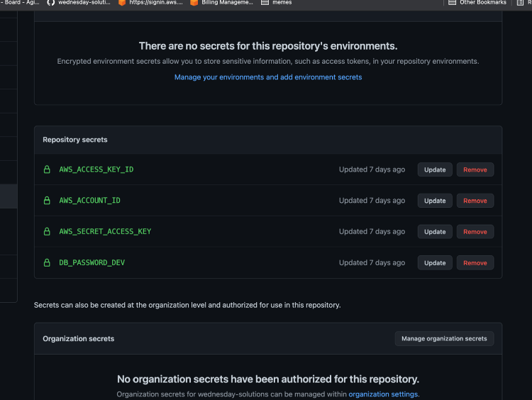Open Manage your environments and add environment secrets link
The width and height of the screenshot is (532, 400).
click(x=268, y=77)
